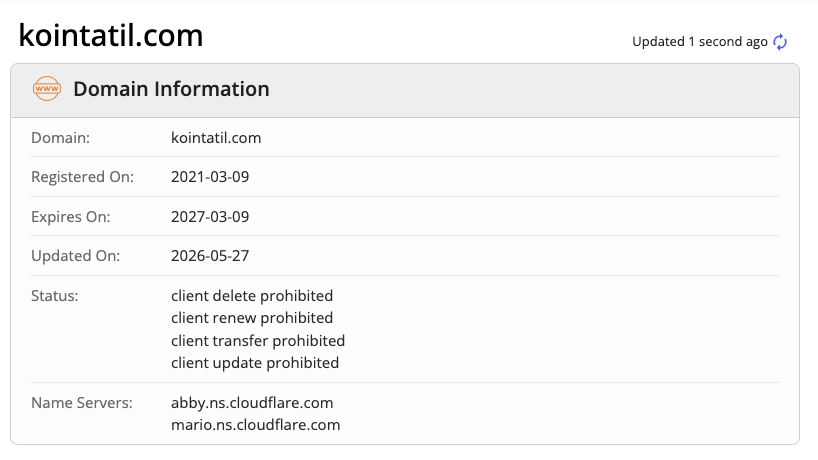Image resolution: width=818 pixels, height=460 pixels.
Task: Click the 'Status:' label
Action: click(55, 296)
